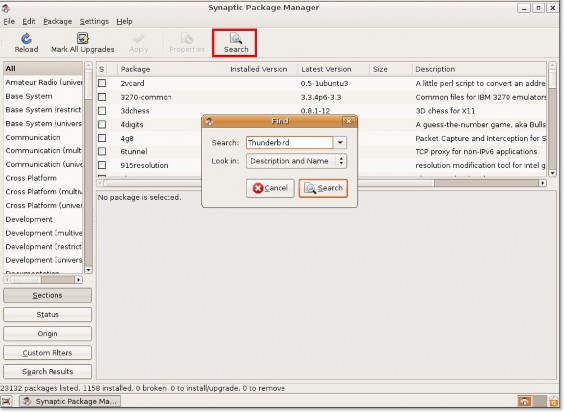Screen dimensions: 564x412
Task: Select the Amateur Radio (universe) category
Action: point(43,82)
